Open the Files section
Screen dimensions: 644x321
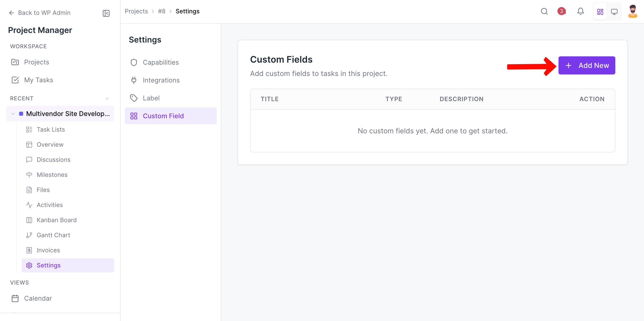pos(43,190)
